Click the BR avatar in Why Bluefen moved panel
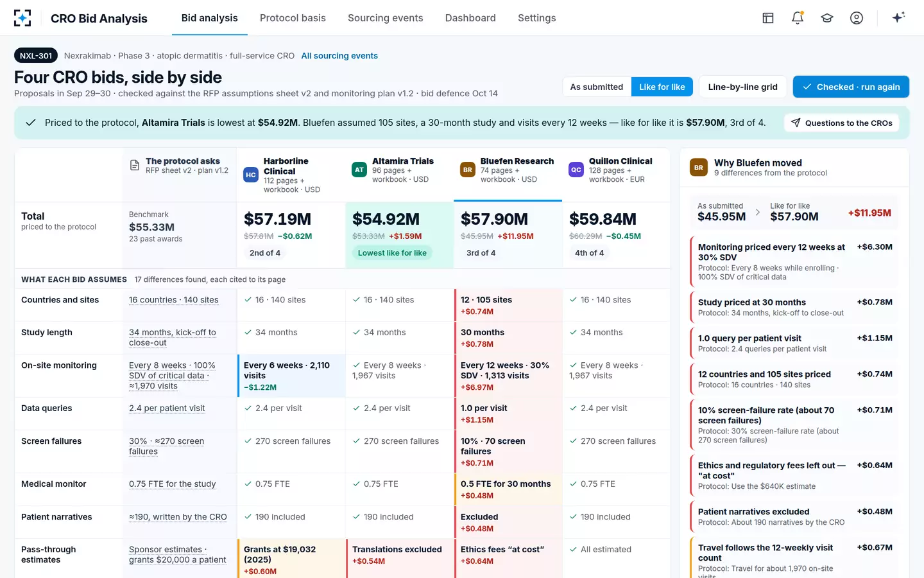 699,168
